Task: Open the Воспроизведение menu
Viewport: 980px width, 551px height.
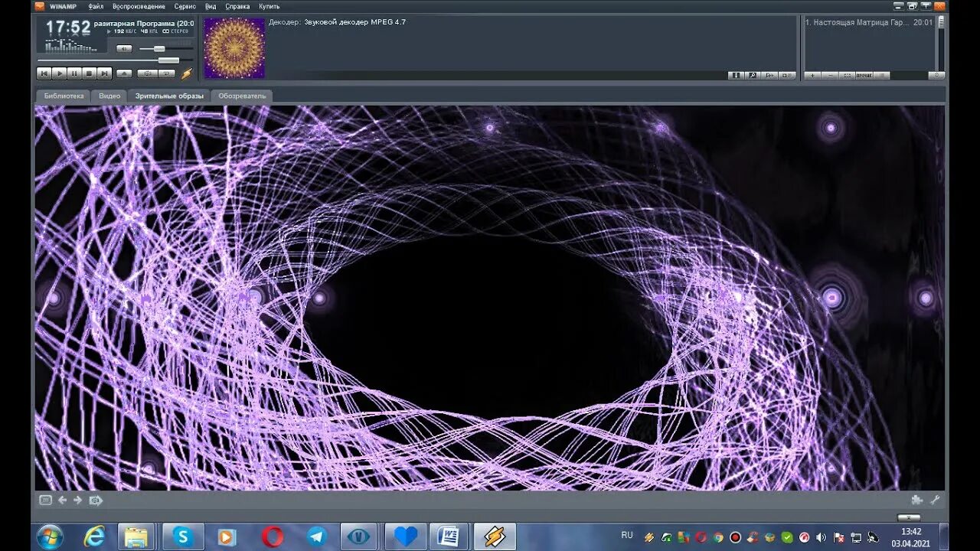Action: (x=139, y=6)
